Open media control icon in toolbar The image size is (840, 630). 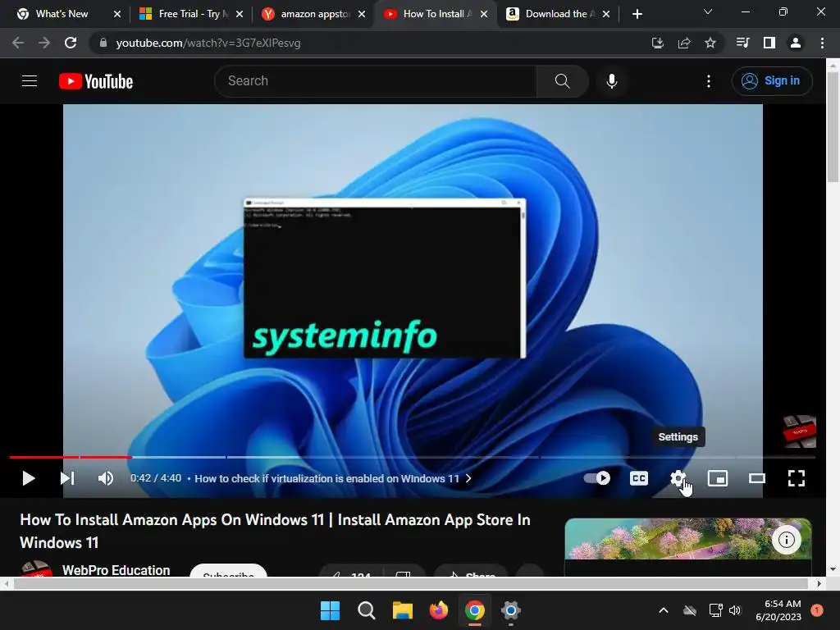coord(742,43)
